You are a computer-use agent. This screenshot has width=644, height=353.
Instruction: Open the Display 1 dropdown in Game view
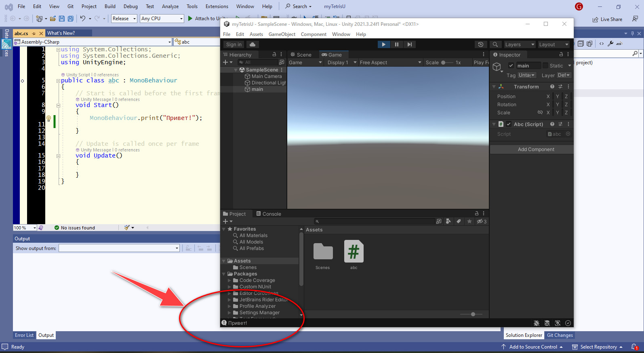pos(342,62)
